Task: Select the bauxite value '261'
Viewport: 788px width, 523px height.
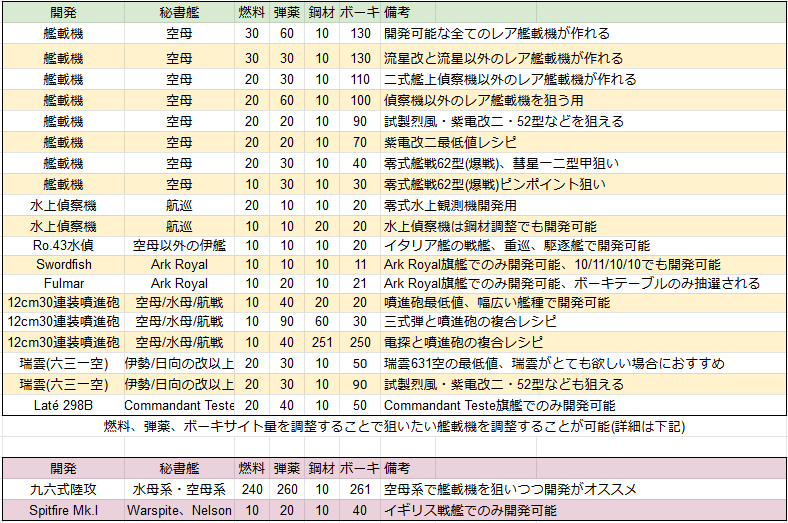Action: (x=360, y=489)
